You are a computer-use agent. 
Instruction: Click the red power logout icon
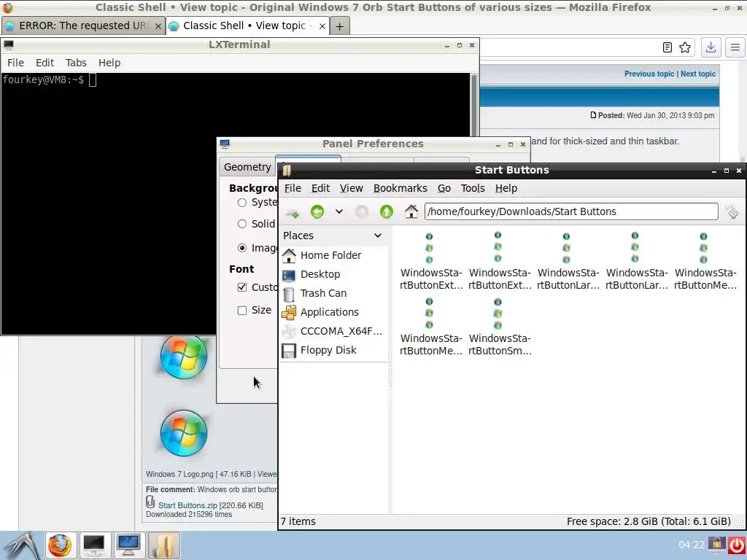[x=736, y=545]
